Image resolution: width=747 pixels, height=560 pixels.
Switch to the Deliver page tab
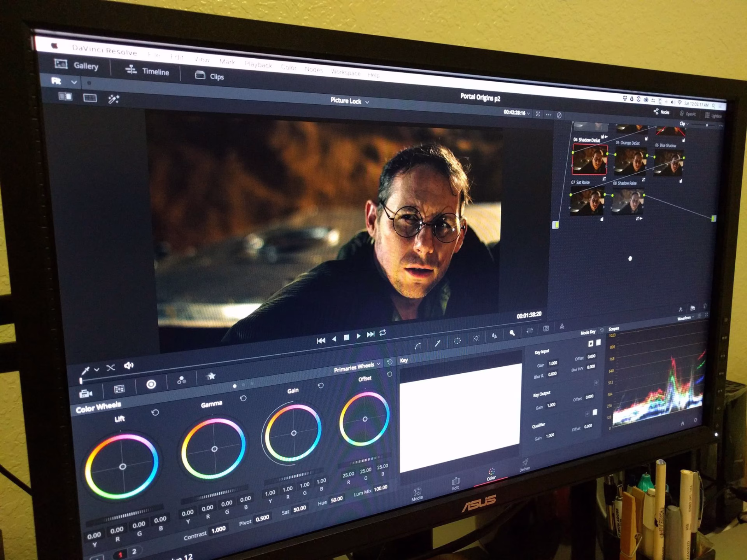524,464
